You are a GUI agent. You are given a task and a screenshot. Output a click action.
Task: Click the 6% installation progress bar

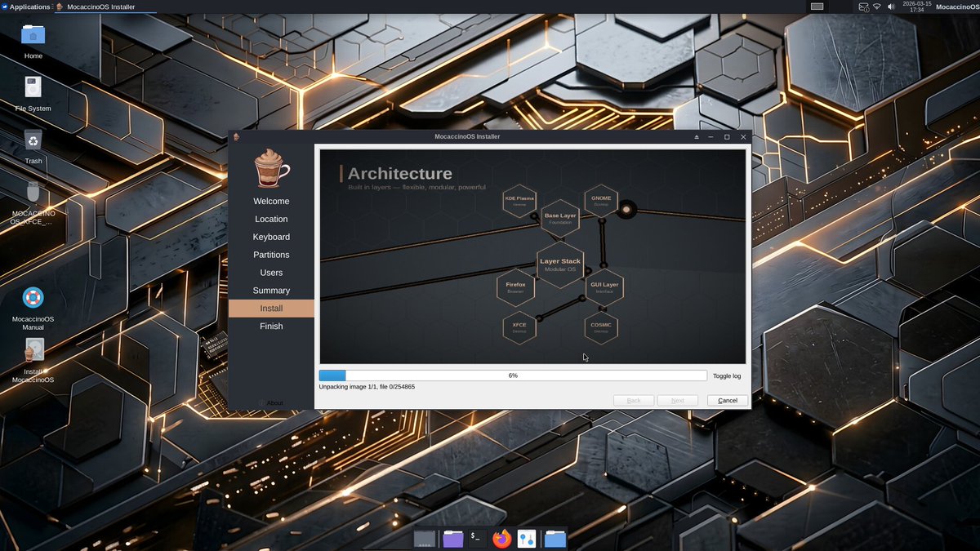(x=513, y=375)
